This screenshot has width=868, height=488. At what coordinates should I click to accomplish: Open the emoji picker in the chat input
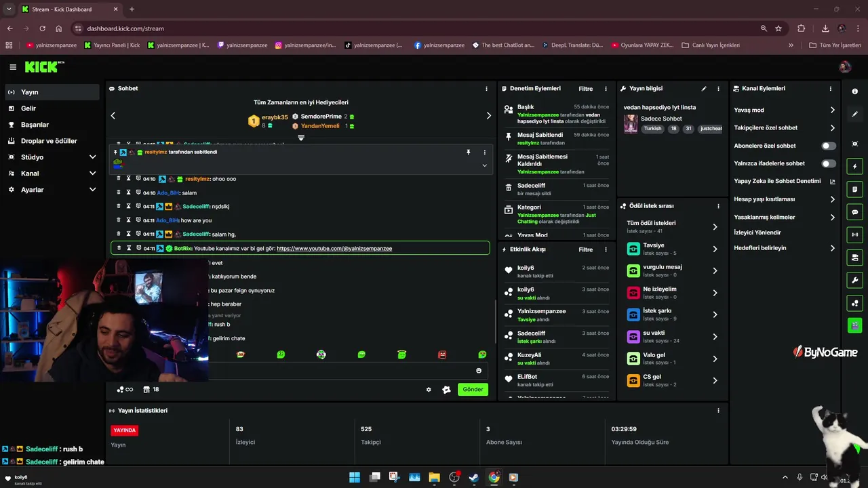tap(479, 371)
